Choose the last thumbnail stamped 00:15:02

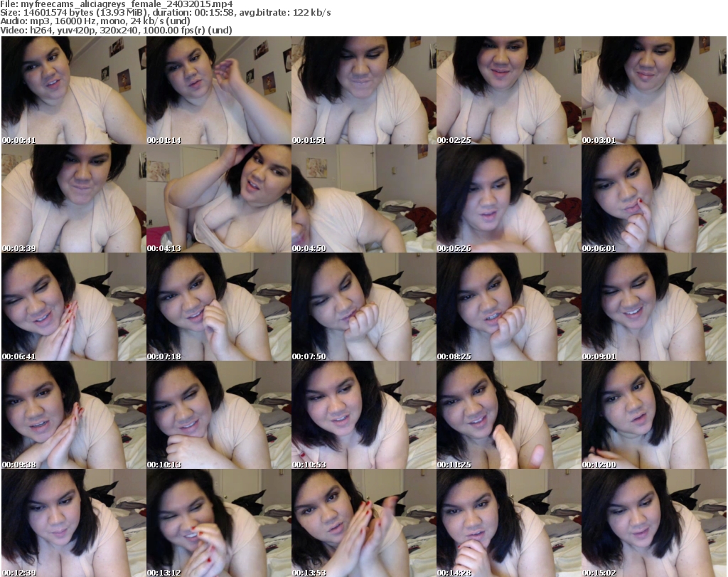click(x=654, y=523)
